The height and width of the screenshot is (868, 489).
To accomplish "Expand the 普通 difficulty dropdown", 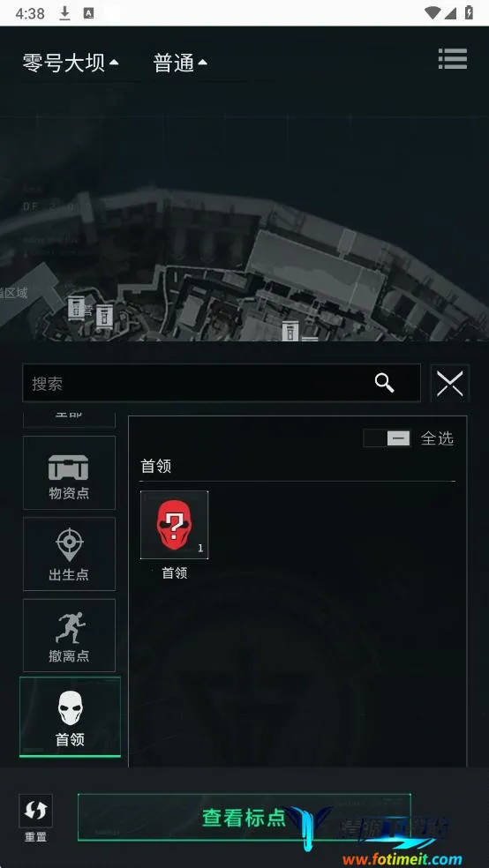I will click(x=179, y=63).
